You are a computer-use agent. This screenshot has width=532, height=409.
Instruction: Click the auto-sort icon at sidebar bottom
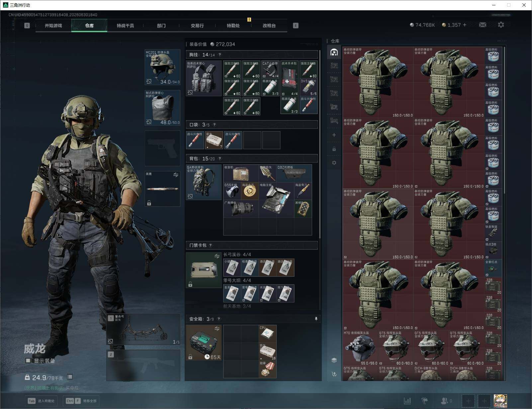334,374
